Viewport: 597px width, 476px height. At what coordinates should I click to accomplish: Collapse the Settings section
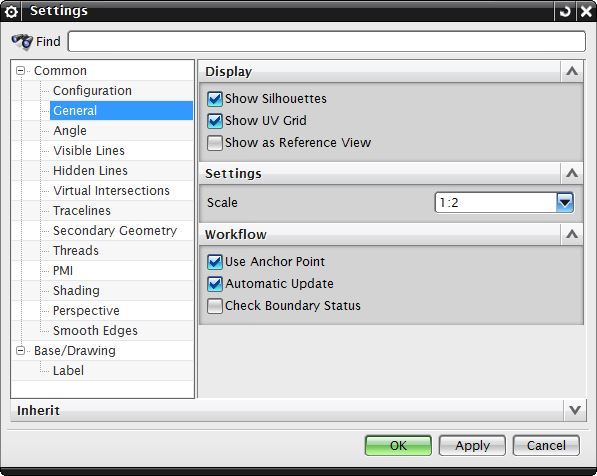(x=572, y=173)
